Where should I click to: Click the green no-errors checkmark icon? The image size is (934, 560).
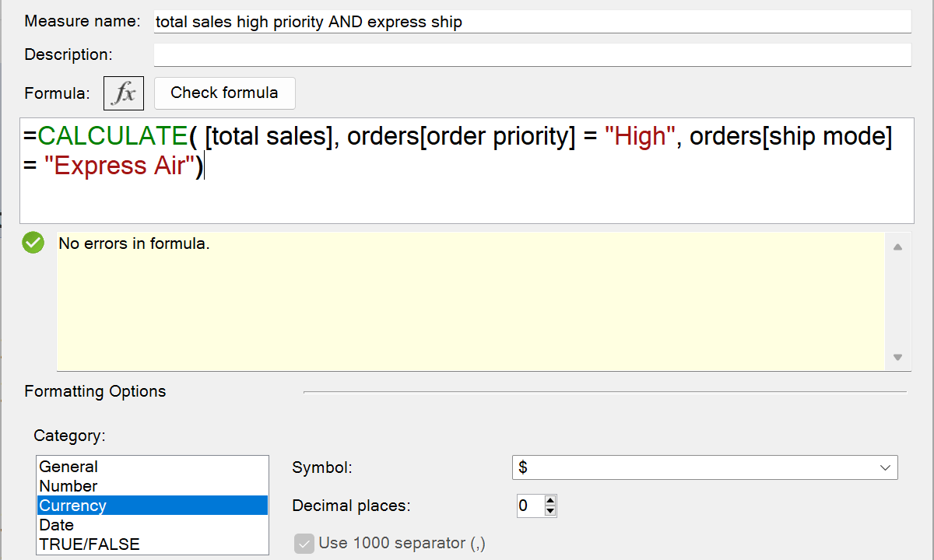33,243
